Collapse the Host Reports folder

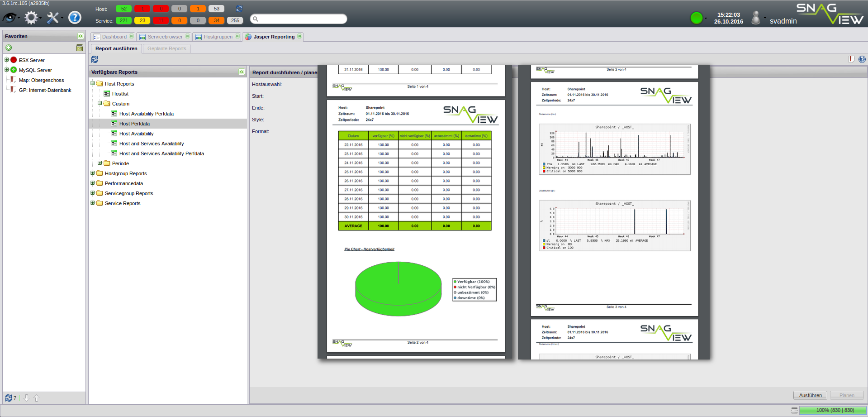92,83
